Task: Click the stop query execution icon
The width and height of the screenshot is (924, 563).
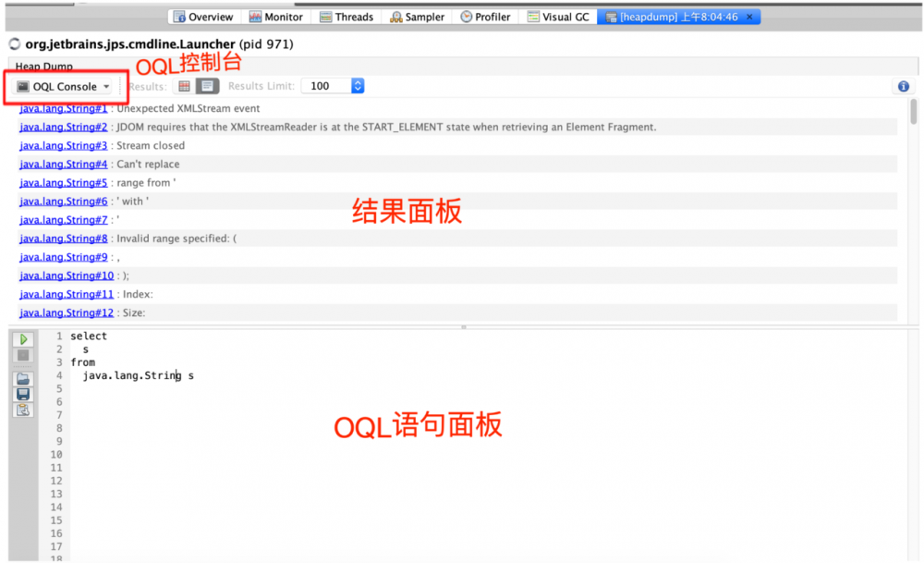Action: (23, 357)
